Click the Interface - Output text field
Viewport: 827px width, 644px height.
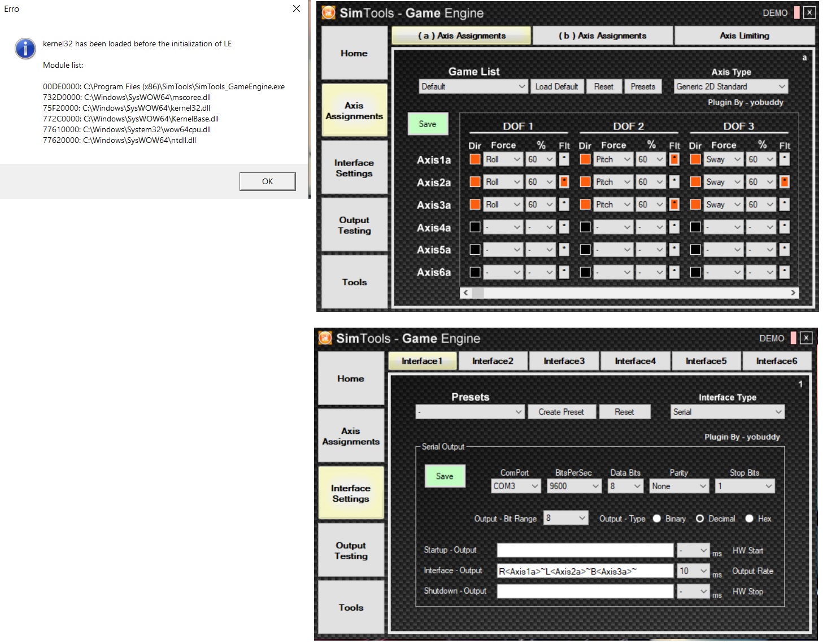tap(585, 571)
